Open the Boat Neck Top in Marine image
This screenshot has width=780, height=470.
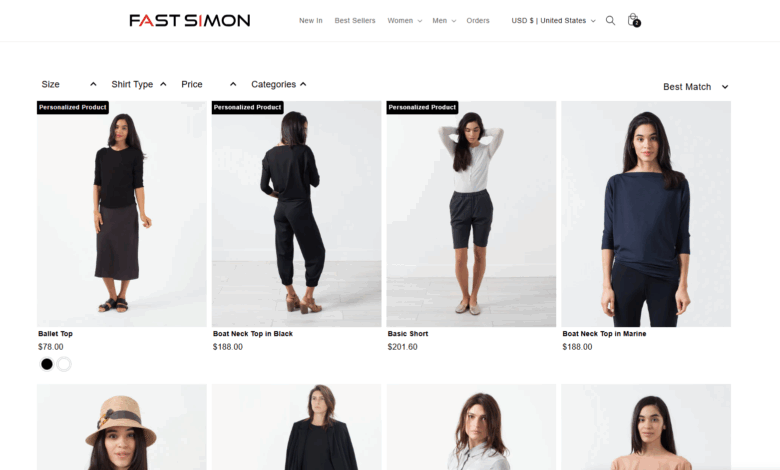click(646, 214)
